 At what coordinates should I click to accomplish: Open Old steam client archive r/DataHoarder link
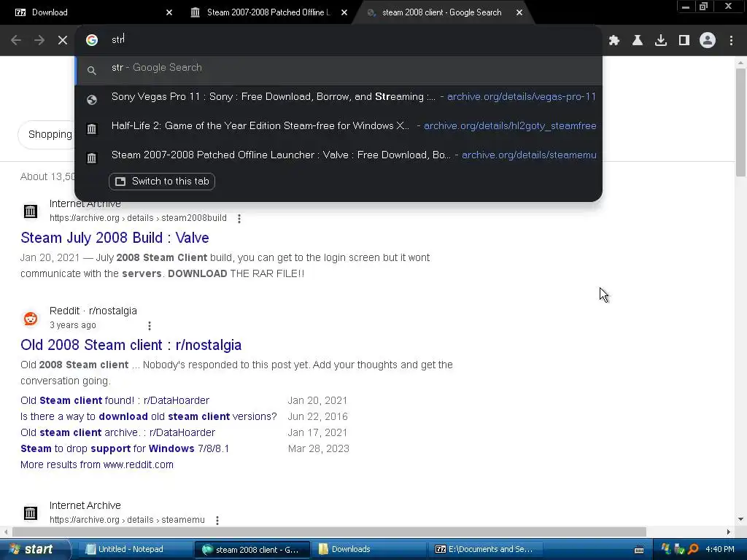(117, 433)
